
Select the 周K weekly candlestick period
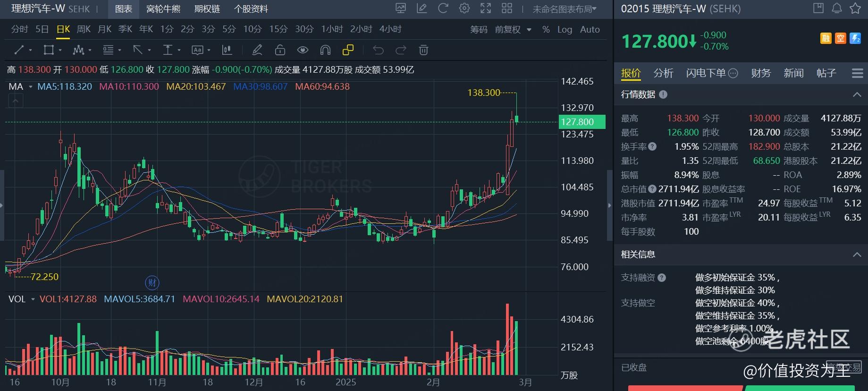(84, 29)
